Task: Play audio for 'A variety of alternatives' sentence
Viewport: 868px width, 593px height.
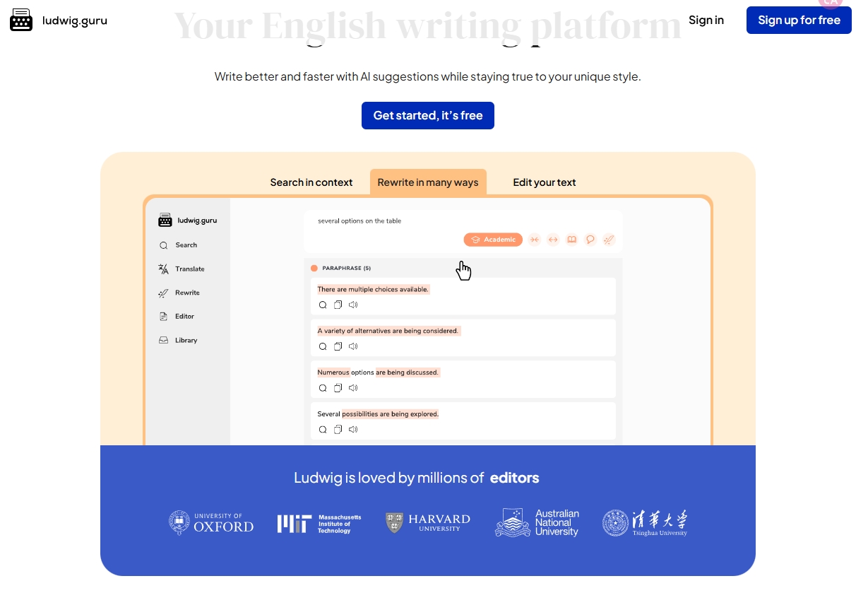Action: [x=353, y=346]
